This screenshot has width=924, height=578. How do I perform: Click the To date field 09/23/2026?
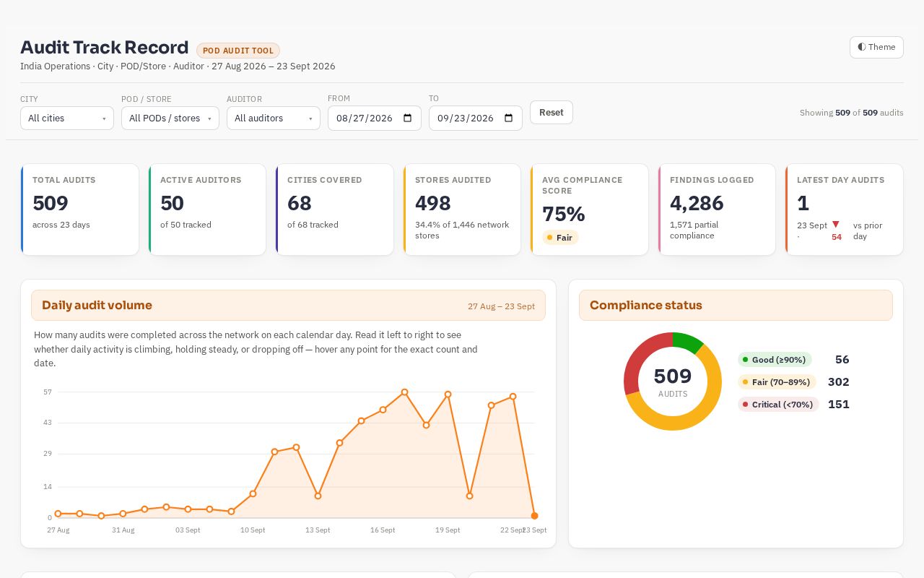click(476, 118)
